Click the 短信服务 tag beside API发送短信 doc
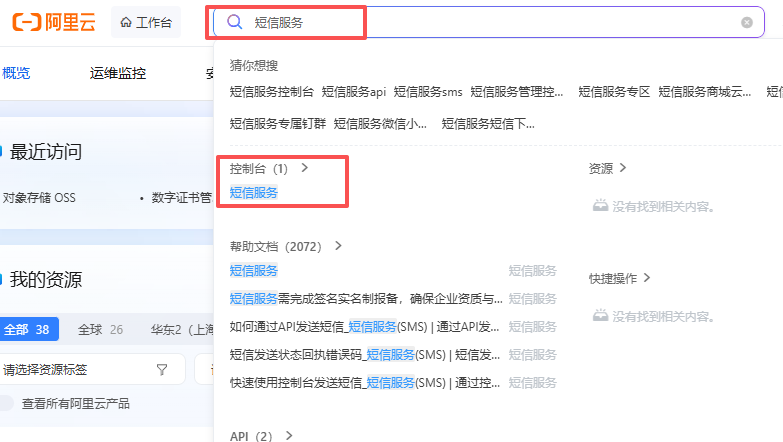The width and height of the screenshot is (783, 442). click(x=532, y=327)
